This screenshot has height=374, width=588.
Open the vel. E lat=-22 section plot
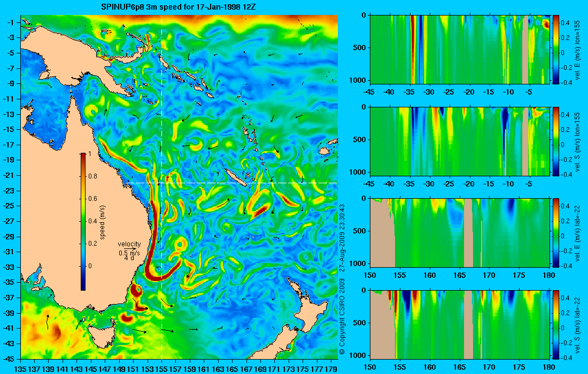(x=460, y=233)
